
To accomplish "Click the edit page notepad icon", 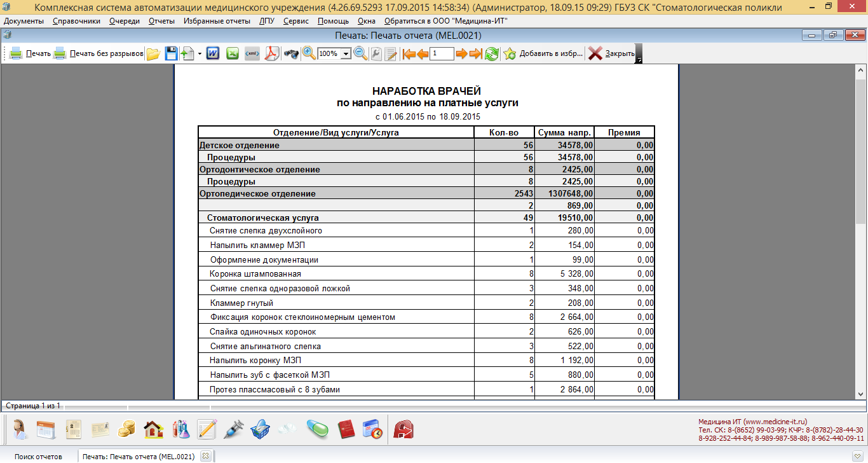I will 391,53.
